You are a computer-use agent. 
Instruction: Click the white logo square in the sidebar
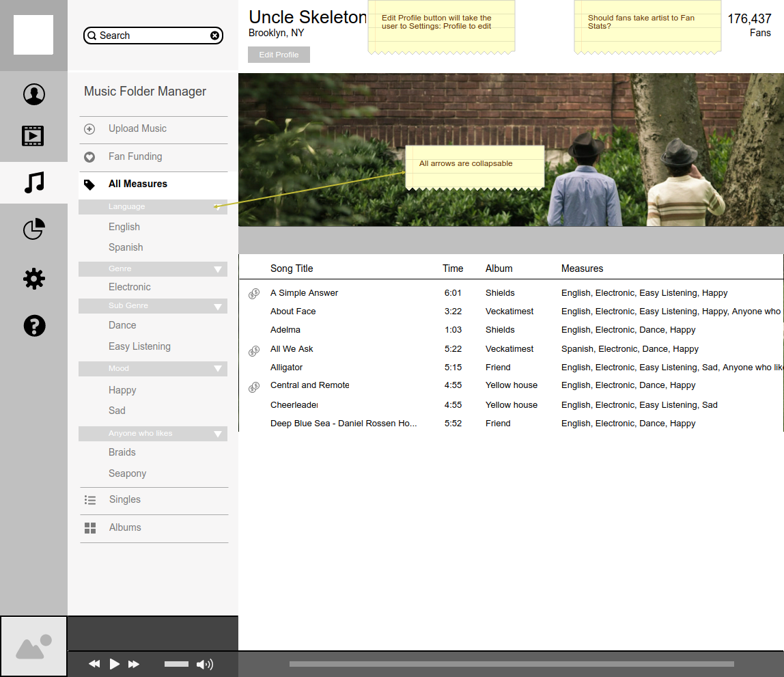click(33, 35)
